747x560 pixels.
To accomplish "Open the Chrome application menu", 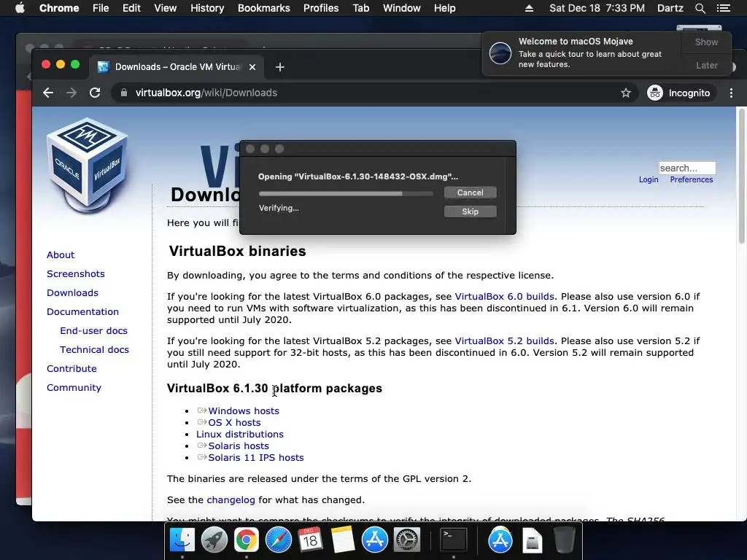I will click(x=59, y=8).
